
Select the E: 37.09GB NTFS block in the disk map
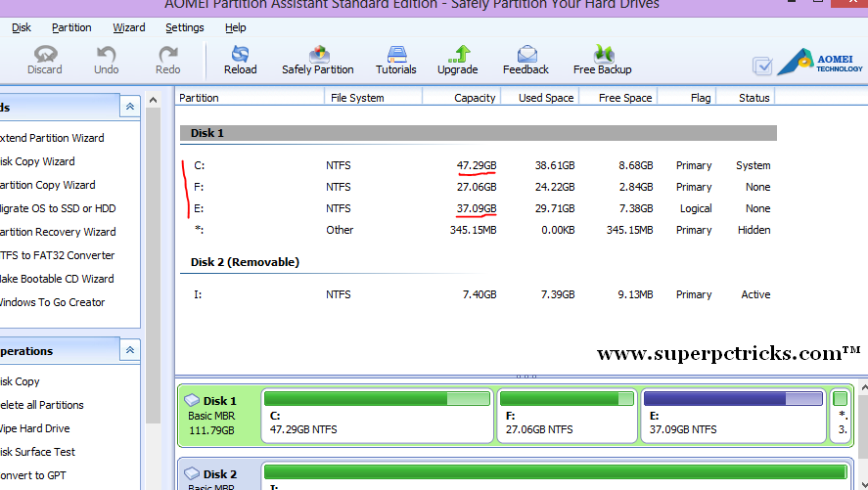[x=734, y=416]
